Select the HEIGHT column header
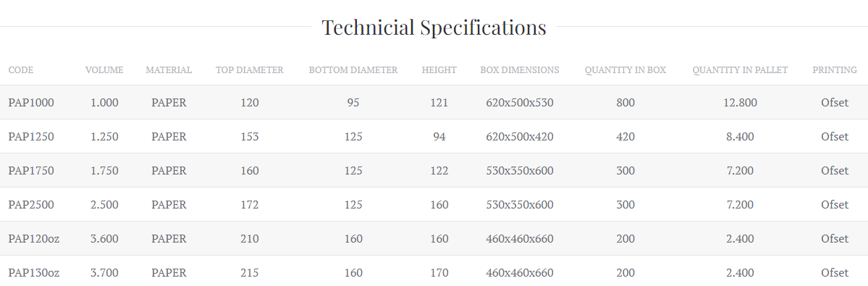This screenshot has width=868, height=286. 439,70
